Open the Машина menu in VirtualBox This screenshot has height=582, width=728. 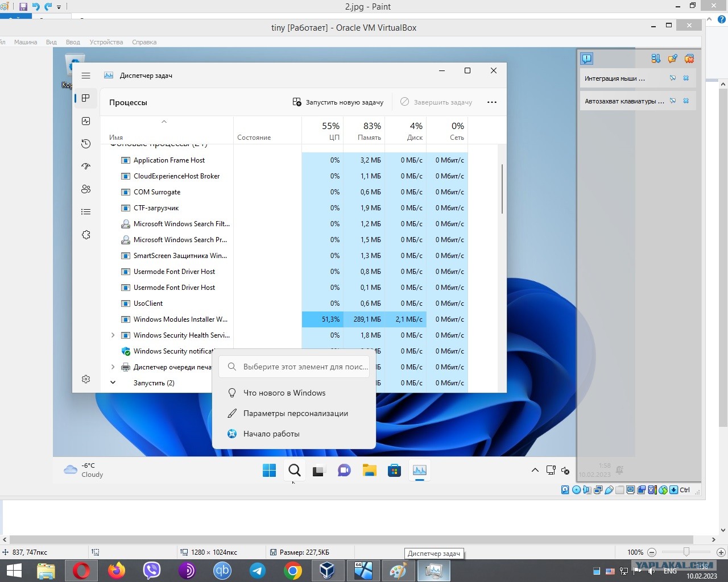click(x=26, y=42)
